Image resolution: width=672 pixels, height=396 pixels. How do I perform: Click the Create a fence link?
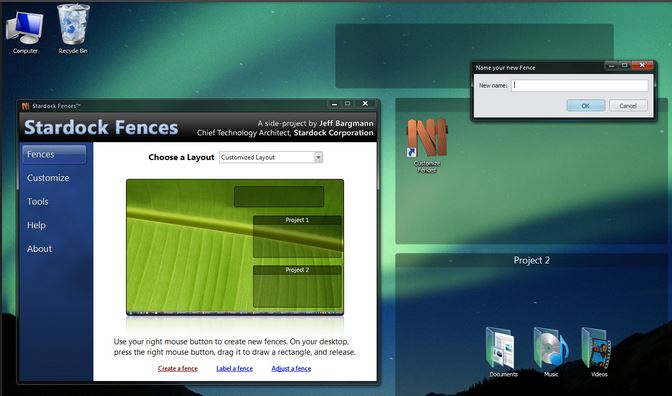tap(177, 369)
